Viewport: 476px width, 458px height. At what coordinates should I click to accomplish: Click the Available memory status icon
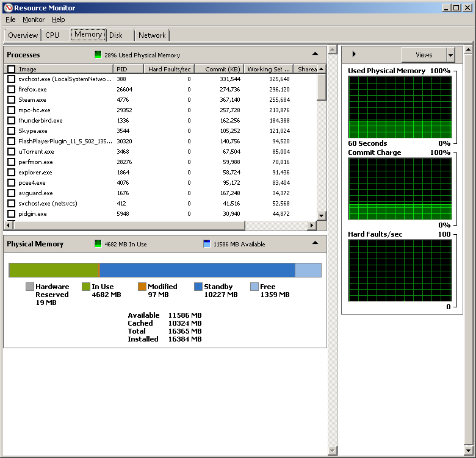pos(207,244)
